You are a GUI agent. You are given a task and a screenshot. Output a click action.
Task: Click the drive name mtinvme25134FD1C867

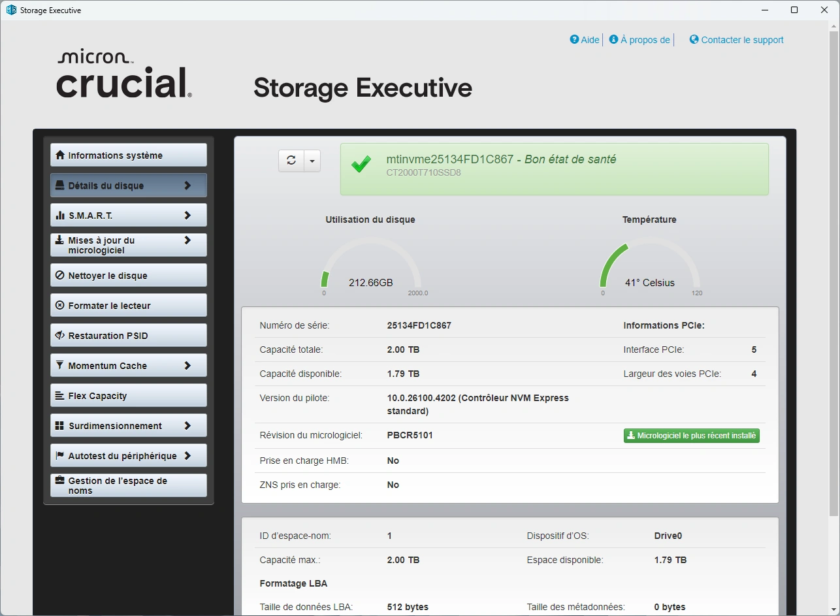(x=449, y=159)
